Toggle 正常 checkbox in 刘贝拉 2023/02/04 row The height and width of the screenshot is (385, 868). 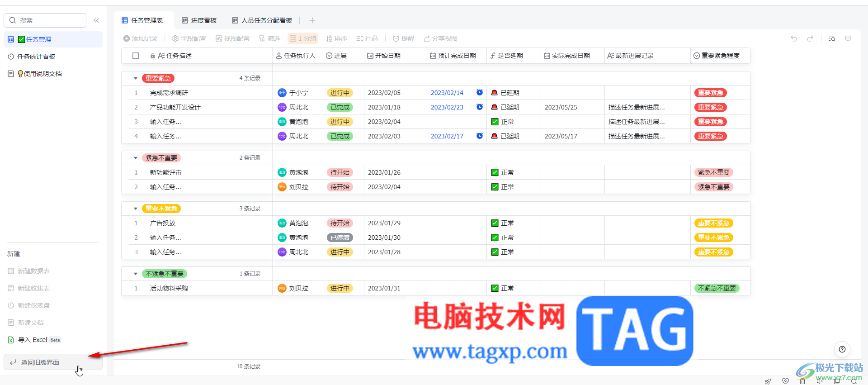[495, 187]
